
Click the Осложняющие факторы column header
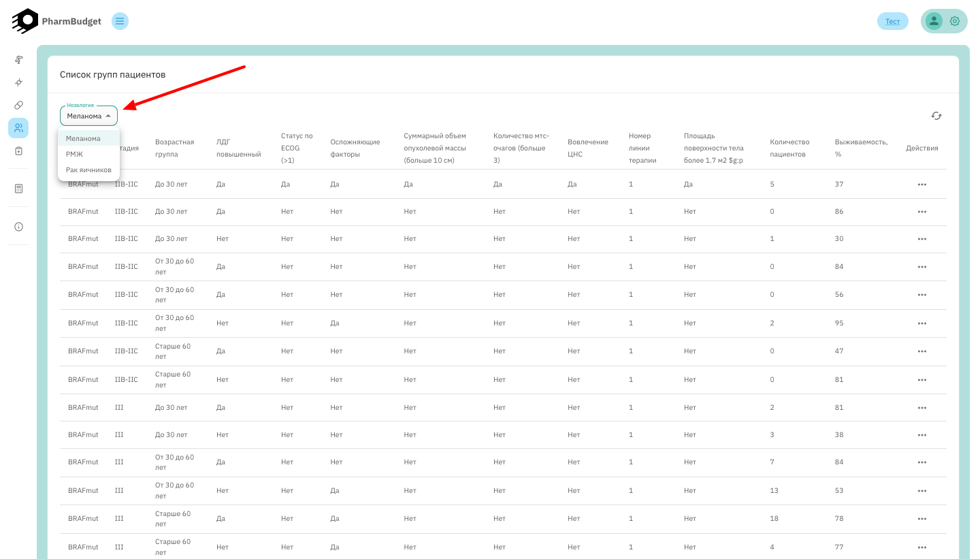point(355,148)
